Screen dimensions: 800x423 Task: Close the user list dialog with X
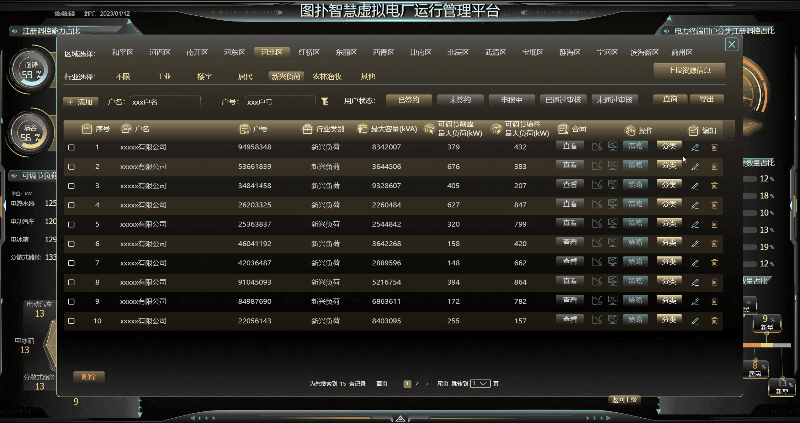pyautogui.click(x=732, y=44)
